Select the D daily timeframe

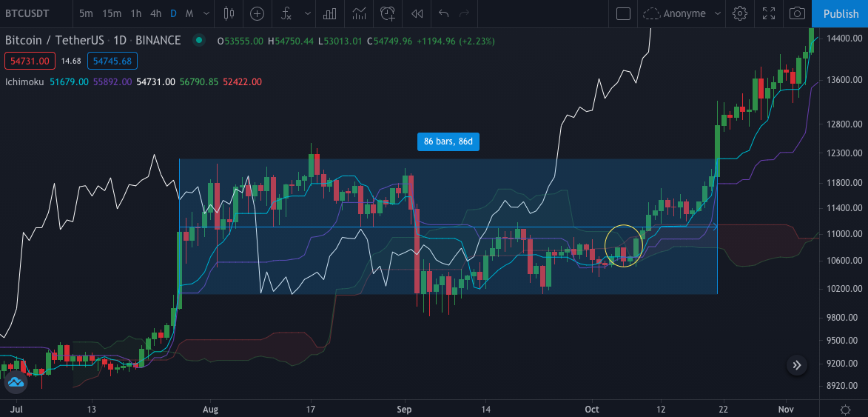(173, 14)
